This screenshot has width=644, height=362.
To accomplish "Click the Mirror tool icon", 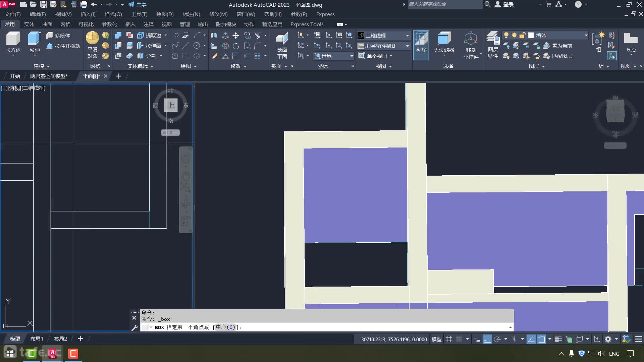I will tap(214, 35).
